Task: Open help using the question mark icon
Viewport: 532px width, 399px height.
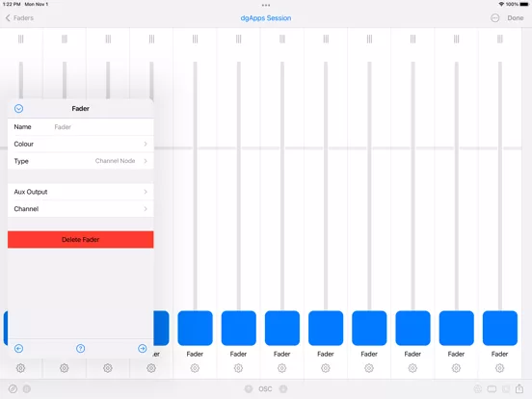Action: 80,349
